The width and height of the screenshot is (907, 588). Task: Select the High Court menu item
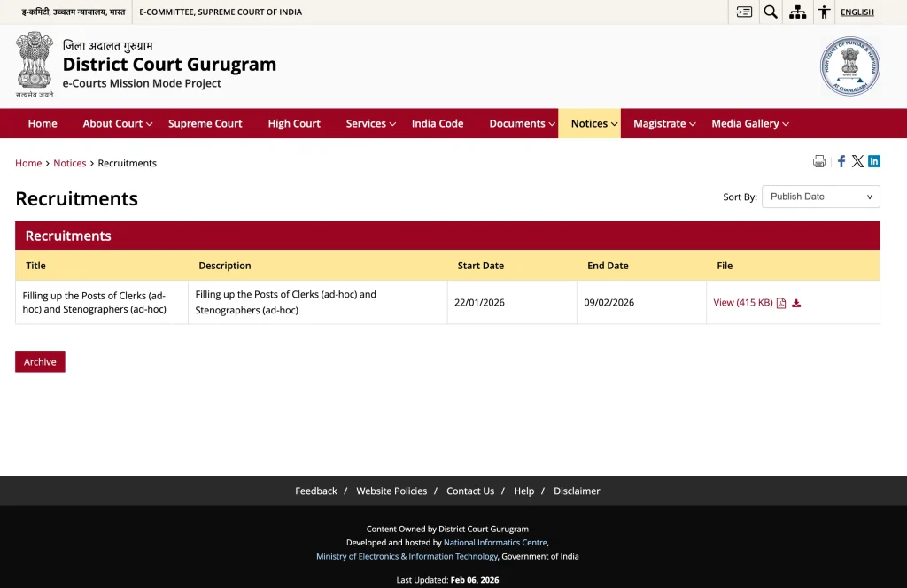[294, 123]
